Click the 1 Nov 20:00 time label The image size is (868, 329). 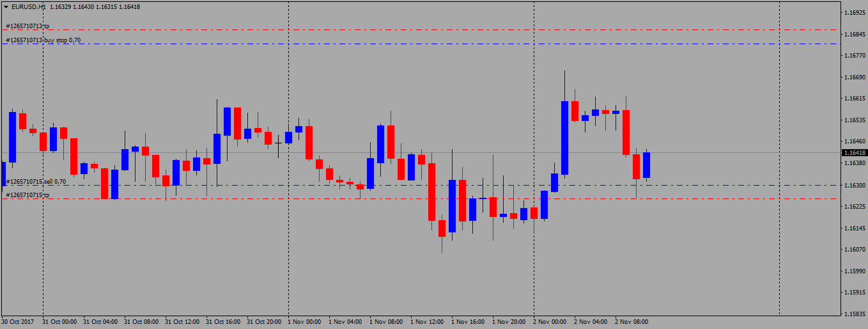pos(509,322)
